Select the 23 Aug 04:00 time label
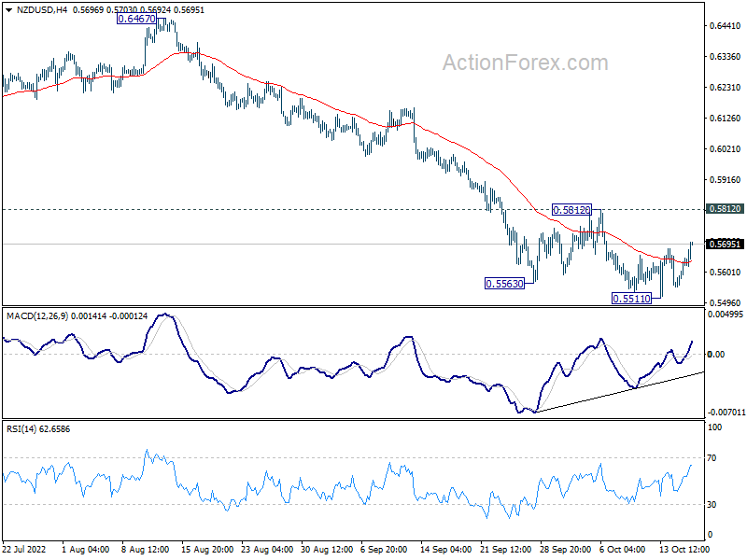Image resolution: width=747 pixels, height=560 pixels. pos(267,550)
